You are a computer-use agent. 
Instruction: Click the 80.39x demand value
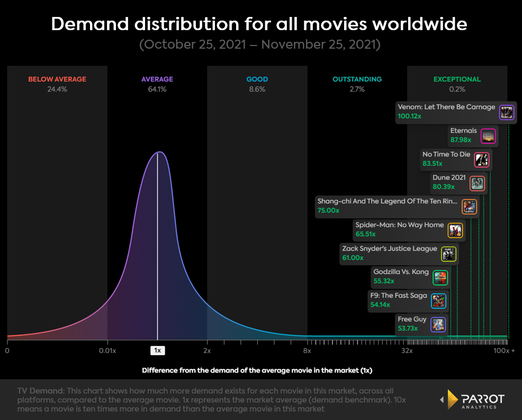point(444,187)
